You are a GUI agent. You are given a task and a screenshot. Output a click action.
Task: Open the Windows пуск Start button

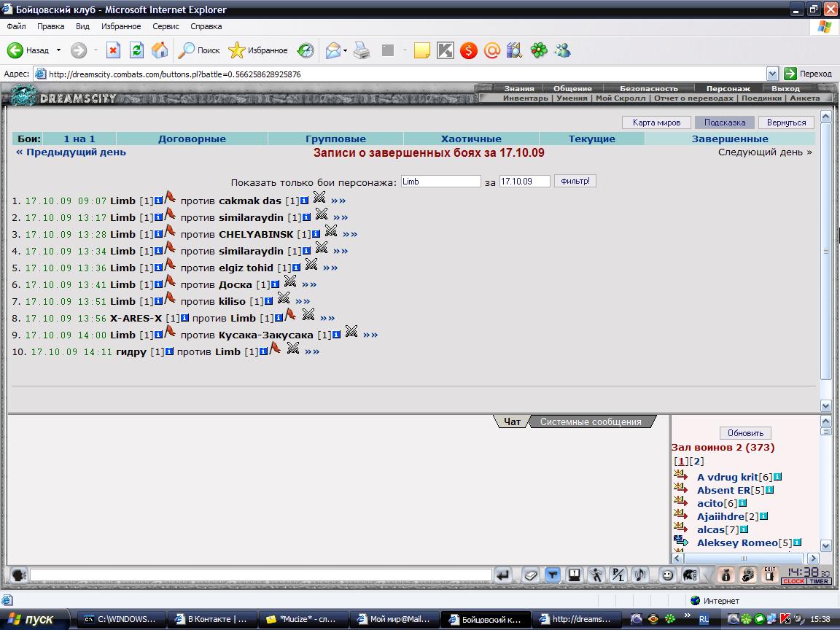point(34,619)
